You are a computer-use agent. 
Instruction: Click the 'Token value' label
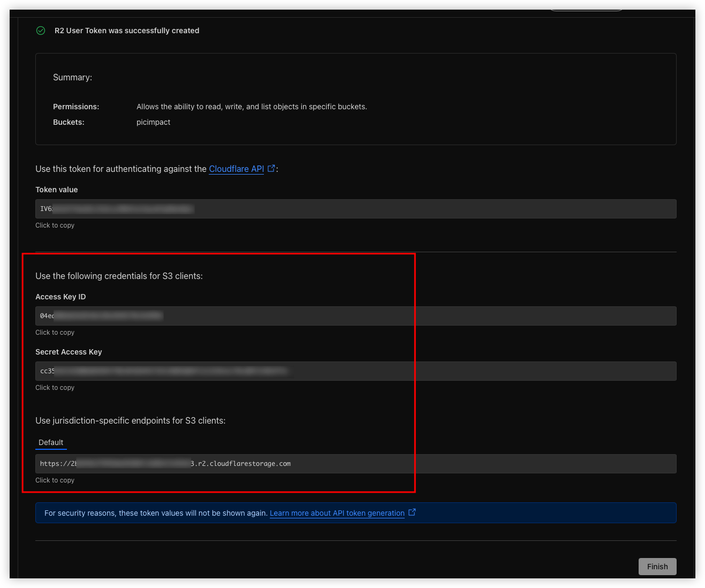57,190
